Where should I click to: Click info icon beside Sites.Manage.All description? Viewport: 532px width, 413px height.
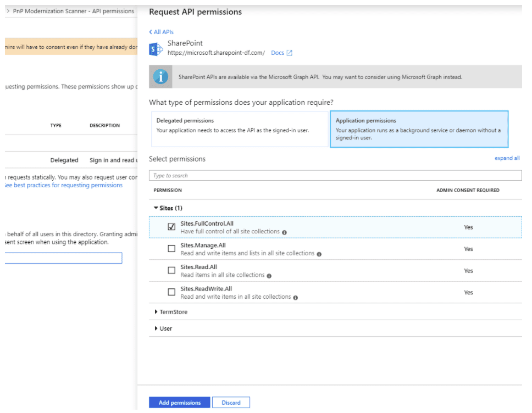(319, 254)
